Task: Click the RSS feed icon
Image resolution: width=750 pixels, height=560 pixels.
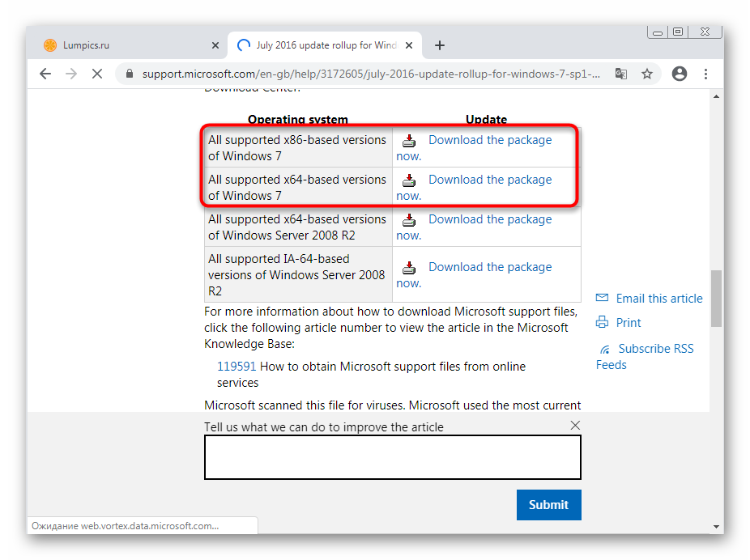Action: (605, 350)
